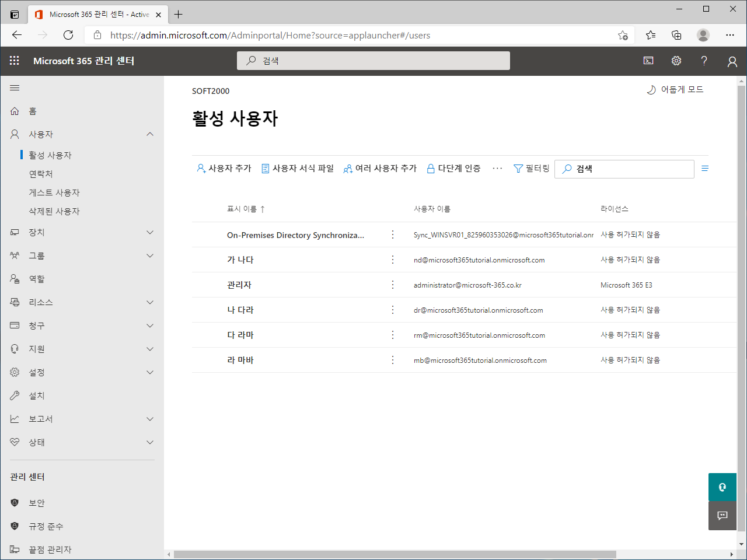Click the 필터링 filter button
The height and width of the screenshot is (560, 747).
[x=532, y=169]
